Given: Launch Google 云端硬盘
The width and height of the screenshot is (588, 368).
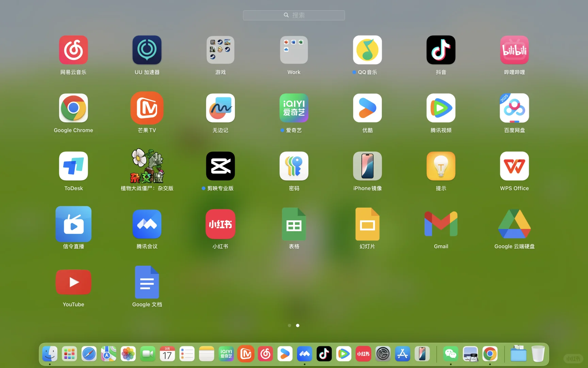Looking at the screenshot, I should pos(514,224).
